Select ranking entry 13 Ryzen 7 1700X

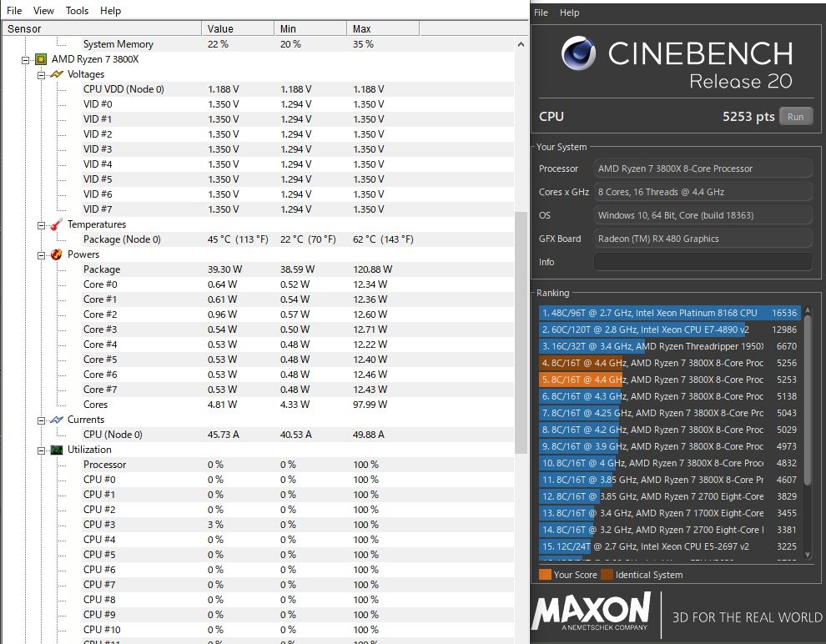(x=669, y=513)
